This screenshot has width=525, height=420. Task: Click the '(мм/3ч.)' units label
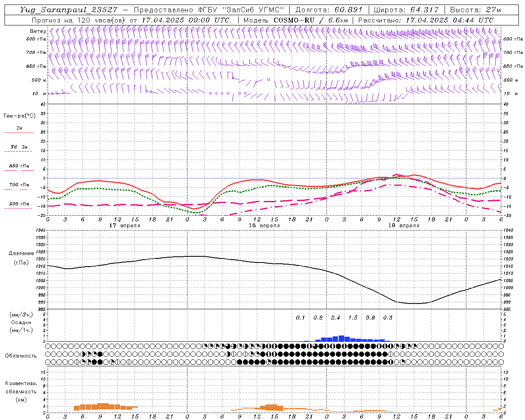21,315
